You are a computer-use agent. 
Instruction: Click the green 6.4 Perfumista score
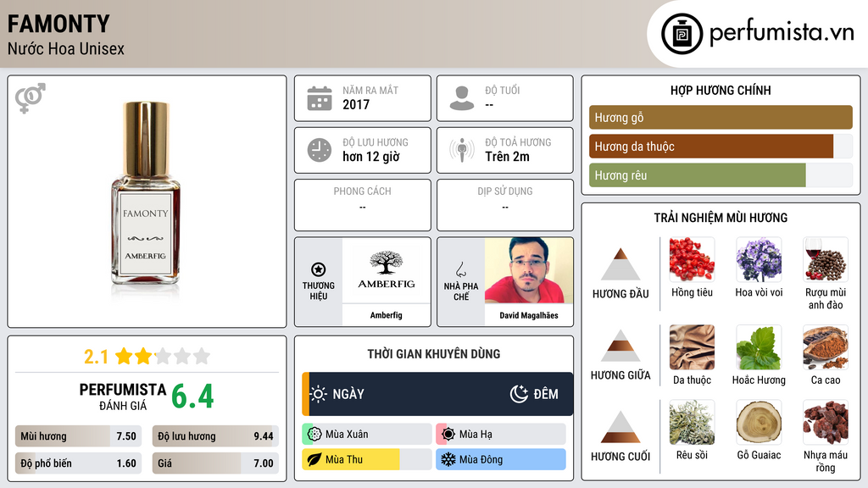(x=192, y=396)
